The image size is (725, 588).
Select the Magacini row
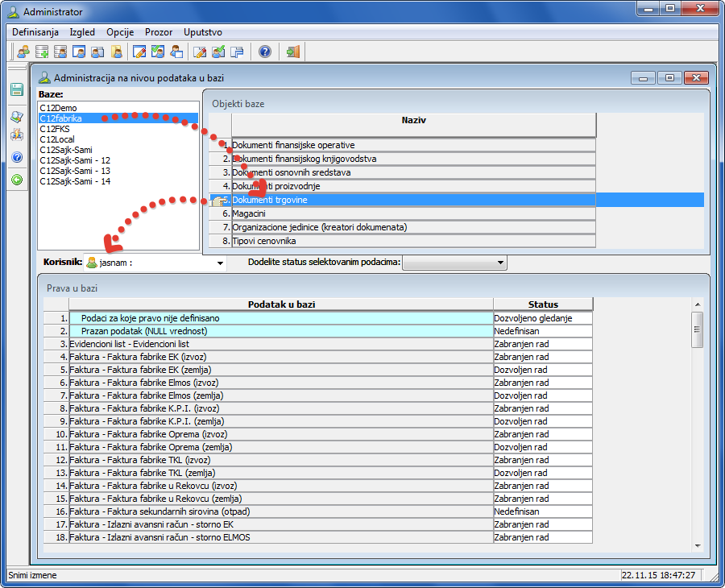pyautogui.click(x=413, y=213)
